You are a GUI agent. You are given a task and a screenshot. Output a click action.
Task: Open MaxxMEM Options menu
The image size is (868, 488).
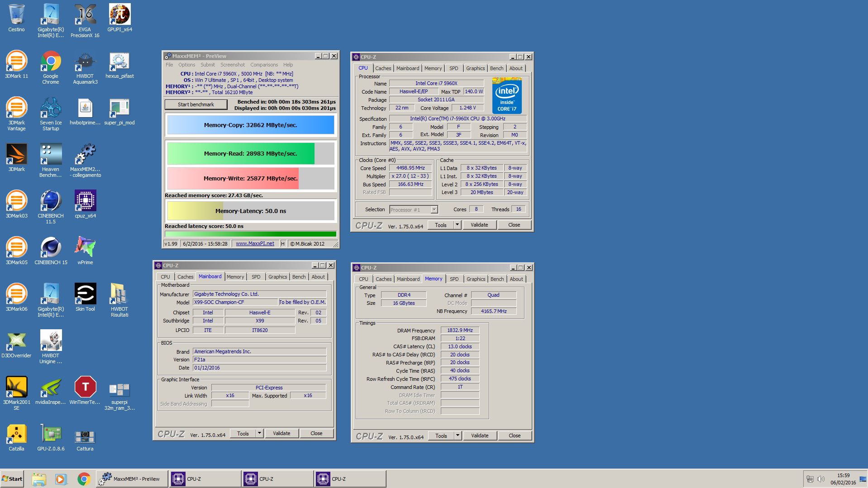186,65
